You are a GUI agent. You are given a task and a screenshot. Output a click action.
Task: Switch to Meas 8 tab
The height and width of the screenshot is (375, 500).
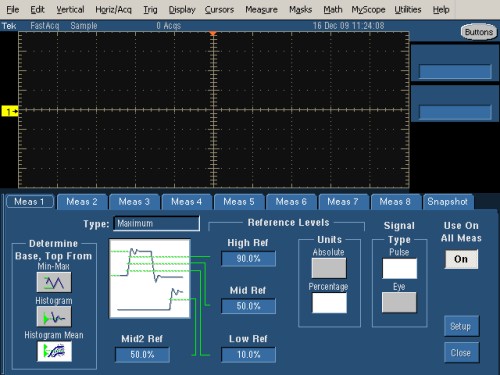pyautogui.click(x=395, y=202)
